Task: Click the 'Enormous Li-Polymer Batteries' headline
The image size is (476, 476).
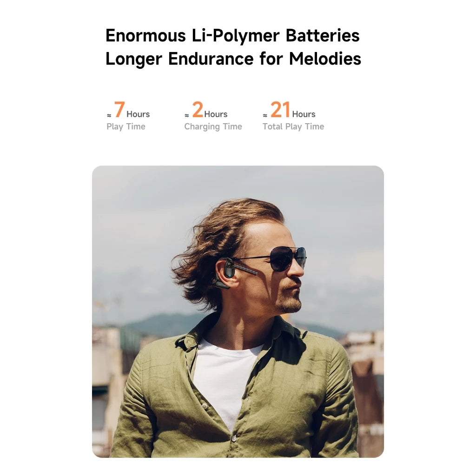Action: 232,35
